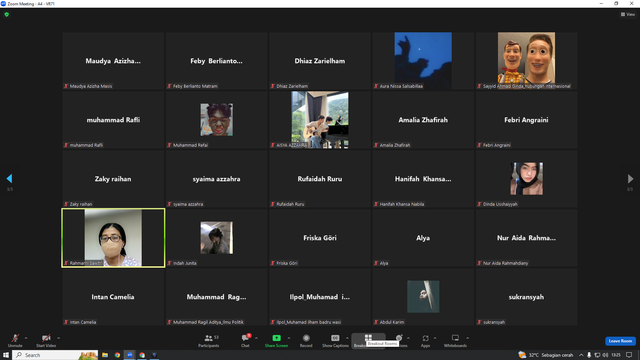Click the Muhammad Rag... name tile

216,297
